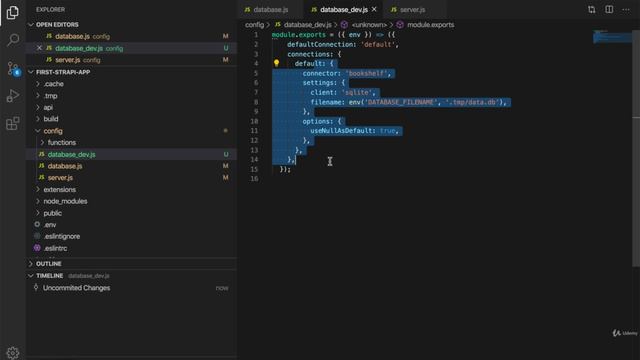
Task: Click 'connections' on line 3
Action: click(x=310, y=54)
